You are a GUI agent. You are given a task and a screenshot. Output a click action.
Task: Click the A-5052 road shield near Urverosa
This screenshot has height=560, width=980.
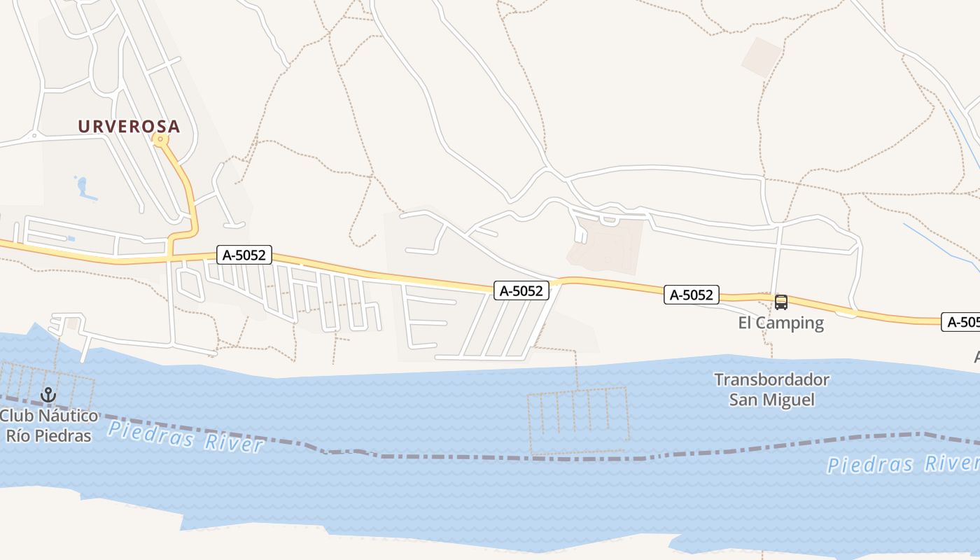pos(244,255)
